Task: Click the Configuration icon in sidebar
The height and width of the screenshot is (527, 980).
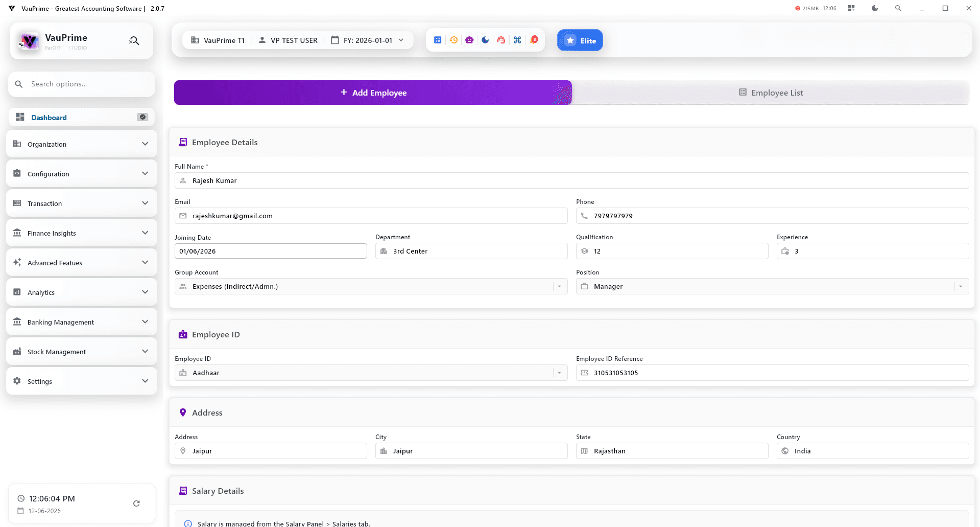Action: pos(17,173)
